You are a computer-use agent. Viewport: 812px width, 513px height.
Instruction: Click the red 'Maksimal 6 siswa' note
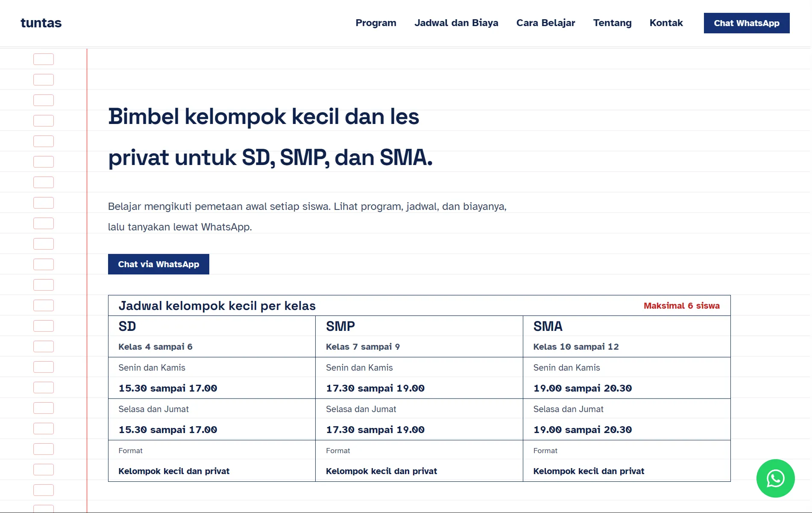[682, 306]
